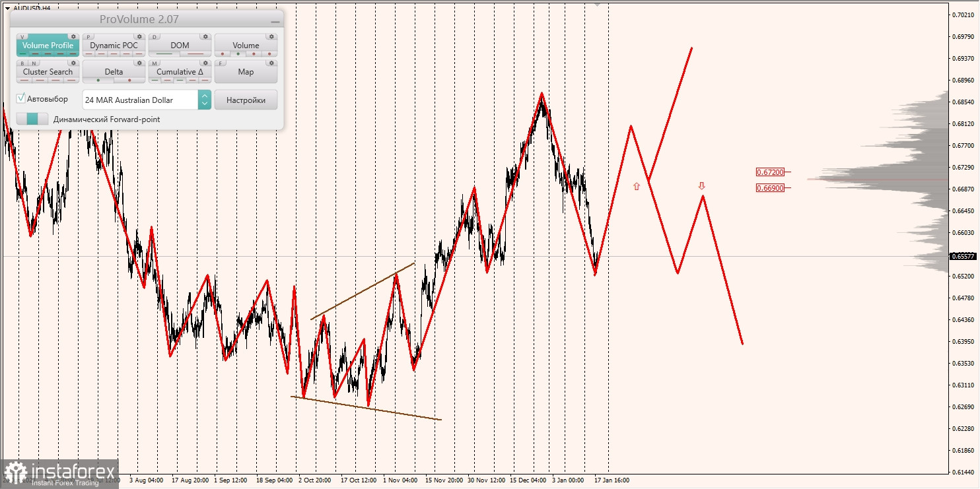Click the 0.67200 price level label
980x489 pixels.
[x=770, y=172]
